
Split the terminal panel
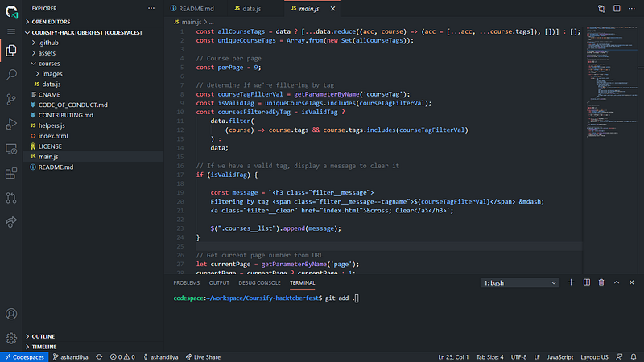[585, 282]
